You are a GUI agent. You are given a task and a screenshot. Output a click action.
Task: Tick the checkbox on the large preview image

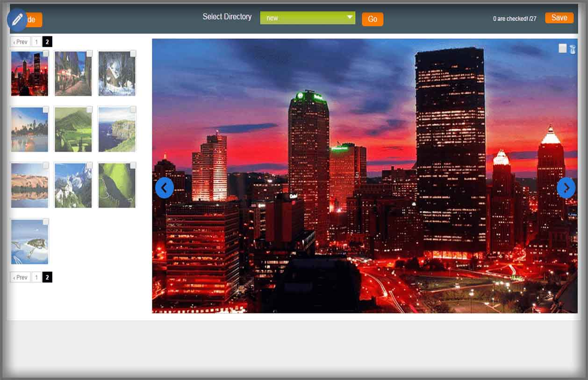563,49
